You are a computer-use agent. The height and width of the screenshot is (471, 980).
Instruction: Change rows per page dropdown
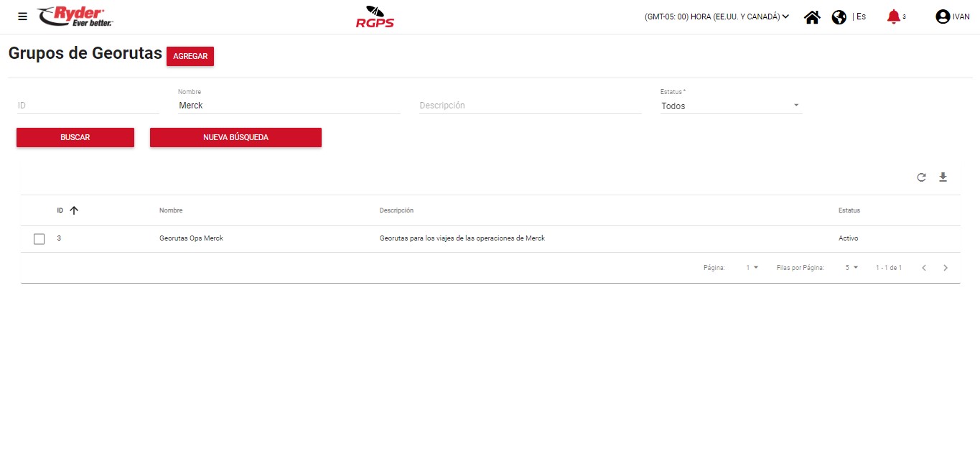point(851,267)
